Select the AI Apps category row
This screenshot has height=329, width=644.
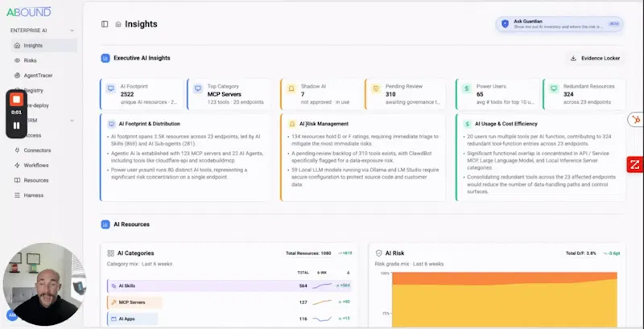[x=229, y=319]
